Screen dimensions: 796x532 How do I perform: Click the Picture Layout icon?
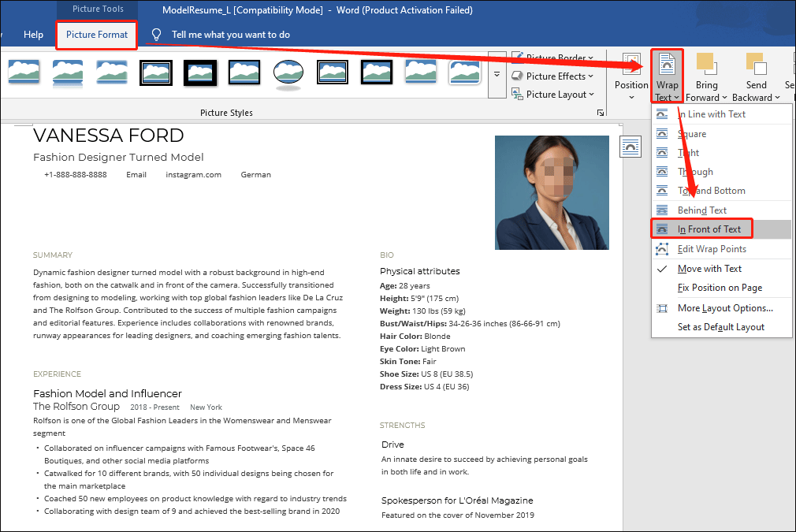click(553, 94)
